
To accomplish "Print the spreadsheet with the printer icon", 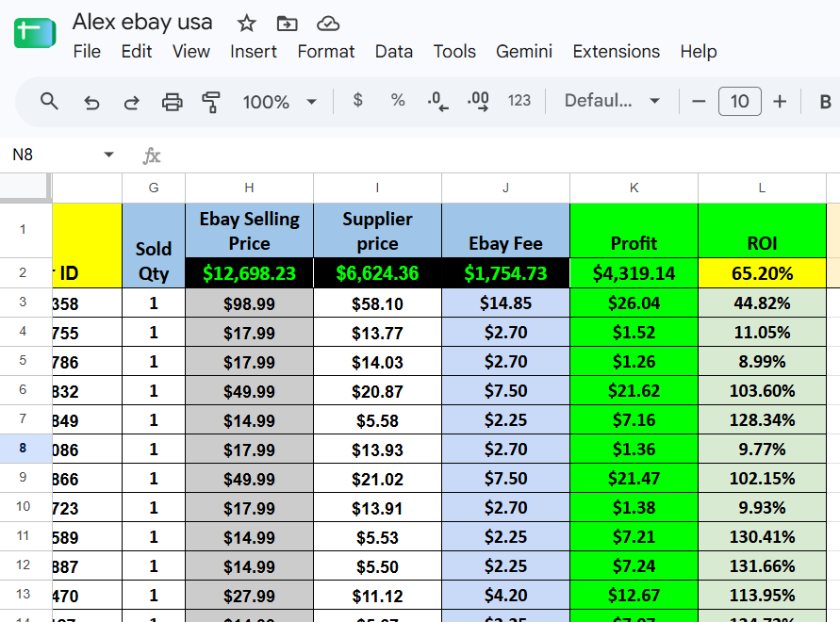I will click(x=172, y=101).
